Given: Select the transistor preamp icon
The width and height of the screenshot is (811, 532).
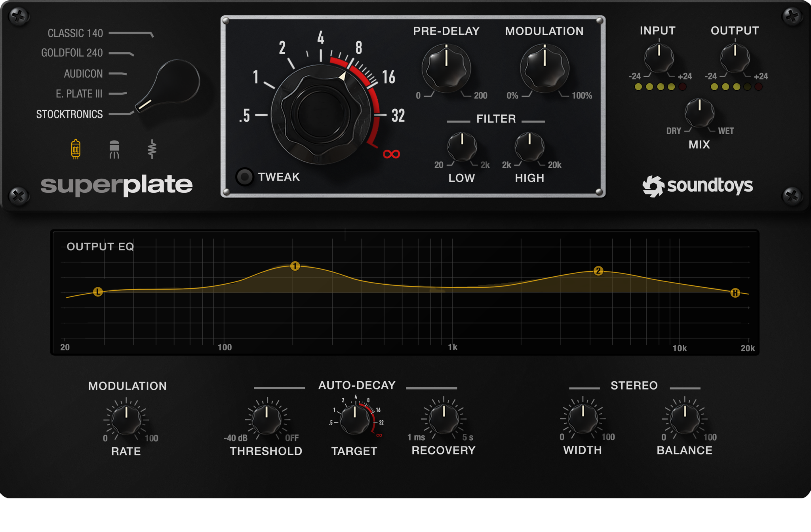Looking at the screenshot, I should (114, 149).
